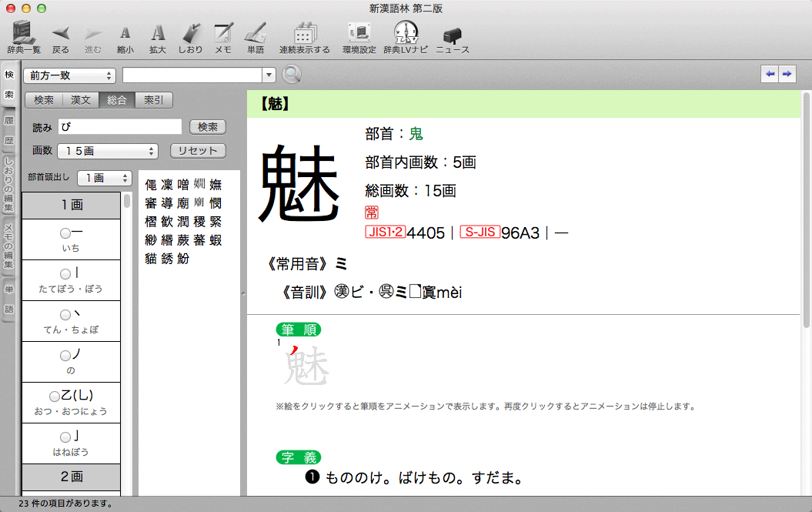
Task: Open the 辞典一覧 dictionary list icon
Action: tap(24, 33)
